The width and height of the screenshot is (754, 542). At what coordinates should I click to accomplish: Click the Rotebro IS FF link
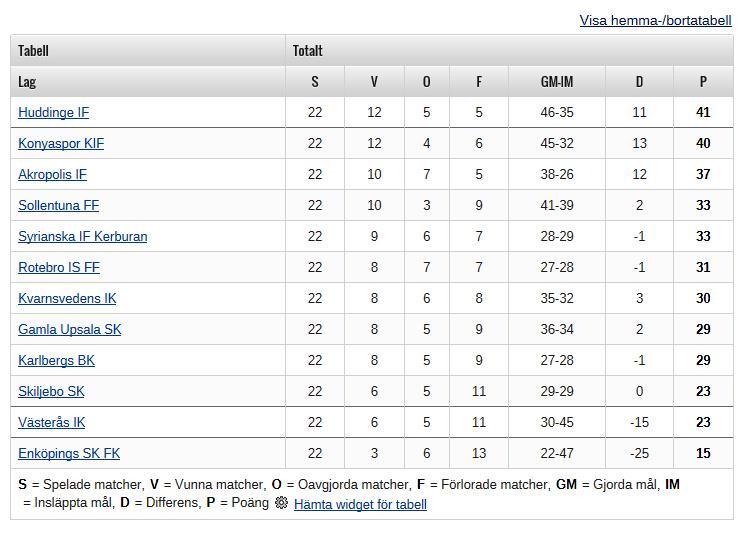[59, 267]
